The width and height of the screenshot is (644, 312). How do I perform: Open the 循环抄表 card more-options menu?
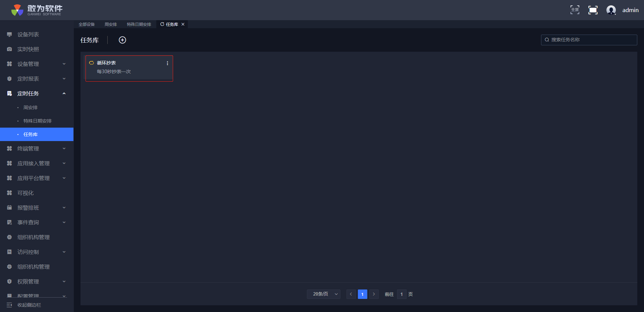coord(167,63)
